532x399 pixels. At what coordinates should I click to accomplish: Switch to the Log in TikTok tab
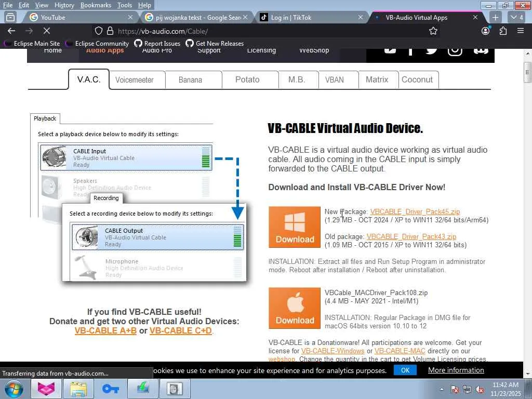pos(311,17)
